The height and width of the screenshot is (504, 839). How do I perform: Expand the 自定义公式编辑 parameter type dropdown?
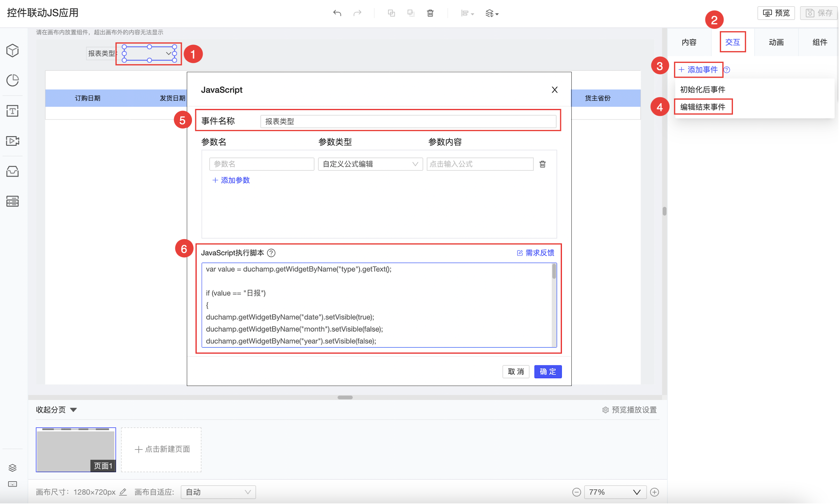pyautogui.click(x=370, y=164)
